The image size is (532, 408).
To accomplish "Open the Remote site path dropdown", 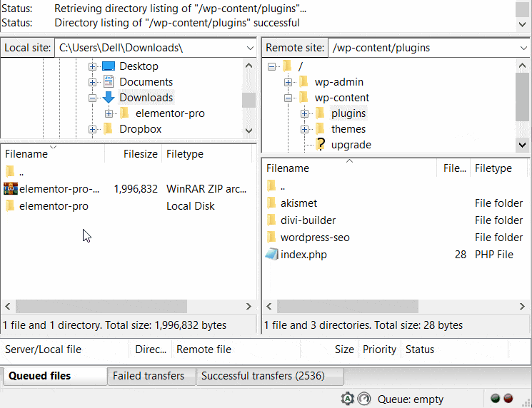I will click(523, 48).
